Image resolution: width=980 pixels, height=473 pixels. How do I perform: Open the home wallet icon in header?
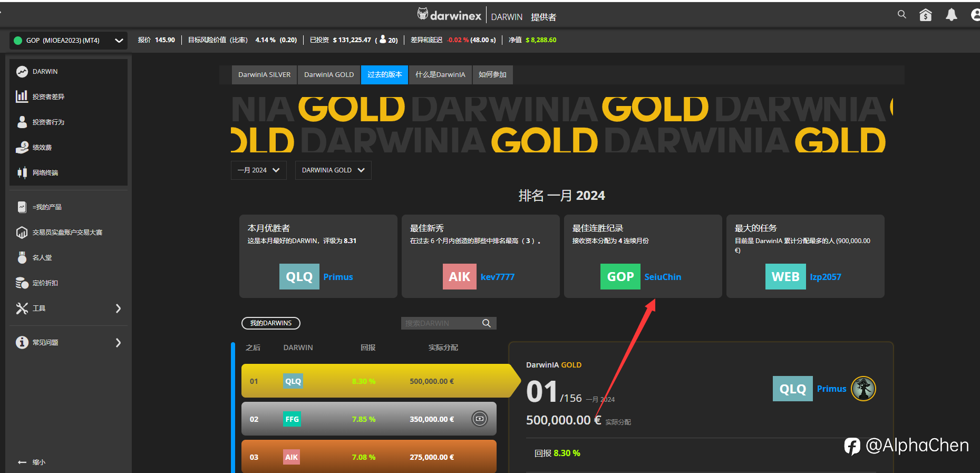[926, 15]
